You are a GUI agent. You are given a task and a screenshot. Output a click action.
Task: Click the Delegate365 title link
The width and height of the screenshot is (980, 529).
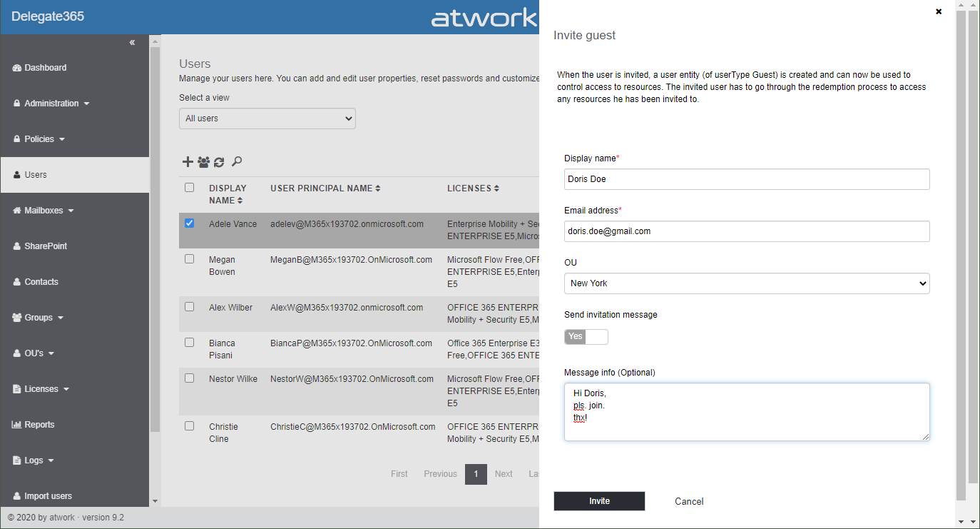(x=48, y=16)
